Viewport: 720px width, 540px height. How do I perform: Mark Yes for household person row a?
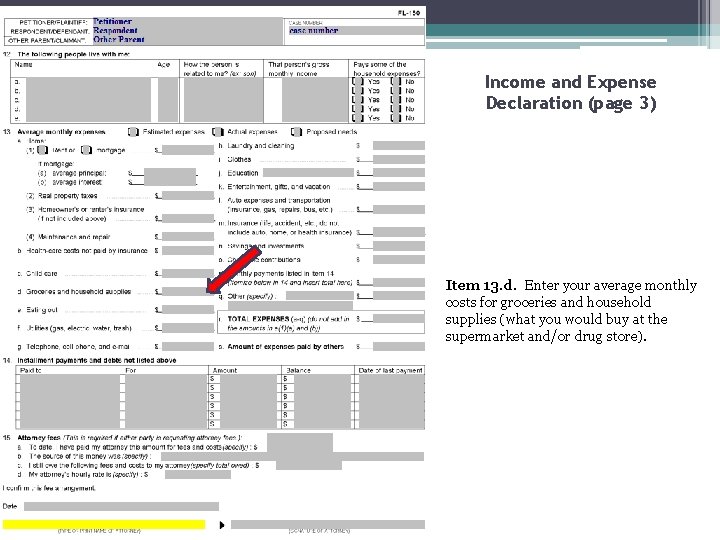pos(358,81)
